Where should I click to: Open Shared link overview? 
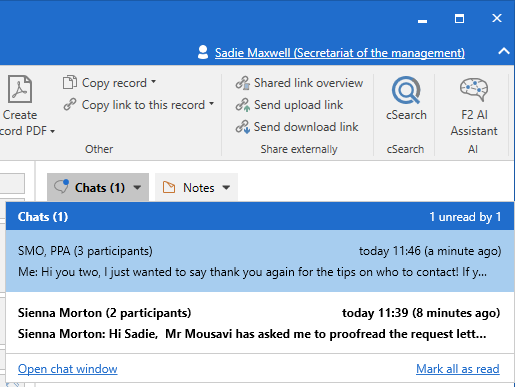[x=308, y=83]
